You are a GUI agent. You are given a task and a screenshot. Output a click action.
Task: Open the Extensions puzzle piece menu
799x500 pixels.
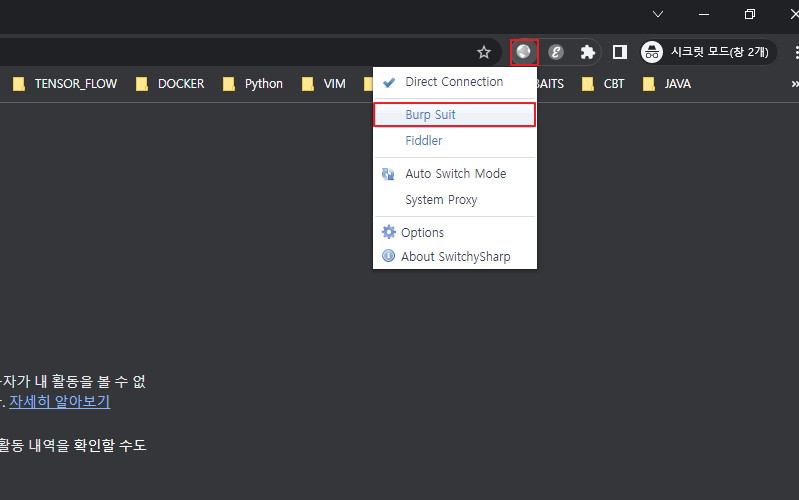click(588, 52)
